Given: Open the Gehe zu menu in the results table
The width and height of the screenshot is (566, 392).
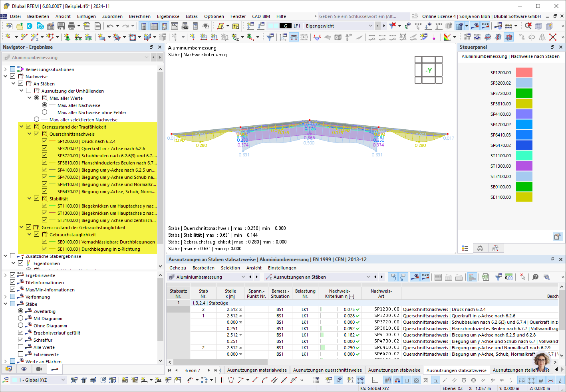Looking at the screenshot, I should coord(178,268).
